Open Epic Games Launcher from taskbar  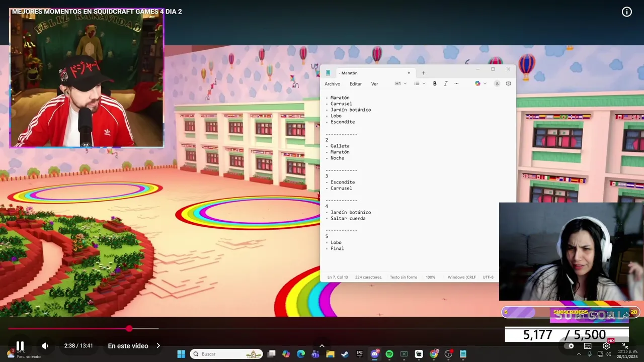point(360,354)
